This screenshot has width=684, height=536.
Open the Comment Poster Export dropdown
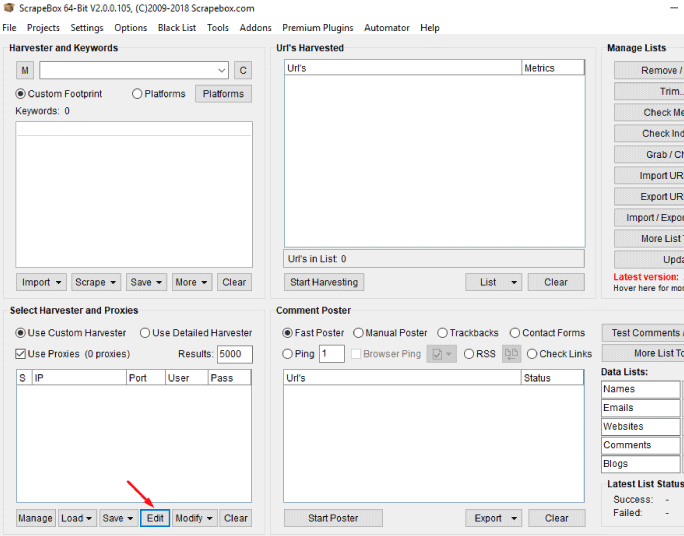(494, 518)
